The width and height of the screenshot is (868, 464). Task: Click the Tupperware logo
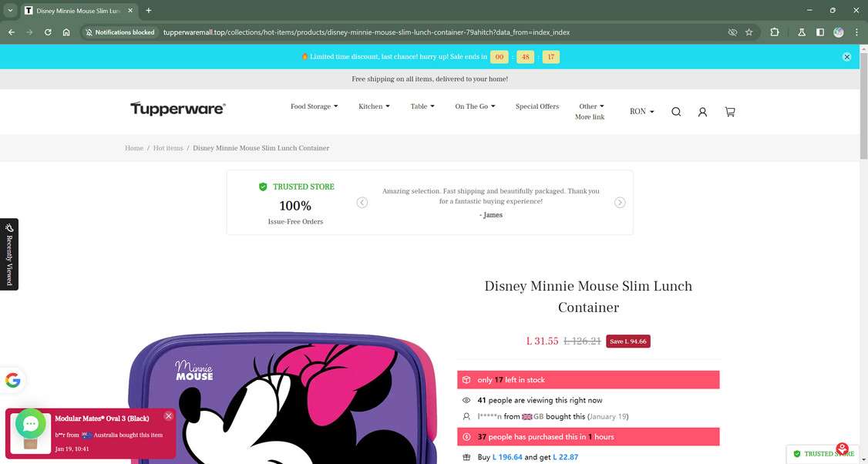pos(178,109)
